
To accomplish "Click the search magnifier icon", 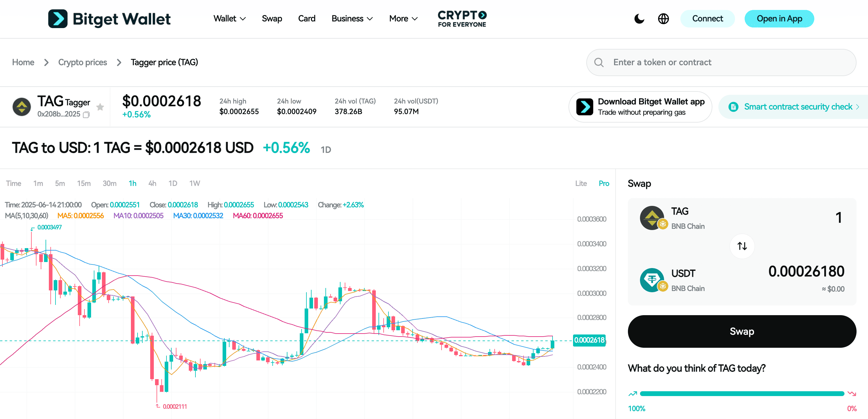I will [599, 62].
